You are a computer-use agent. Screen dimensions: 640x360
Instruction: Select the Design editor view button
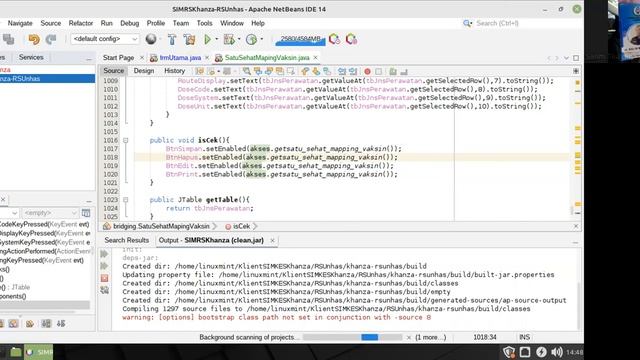coord(144,71)
